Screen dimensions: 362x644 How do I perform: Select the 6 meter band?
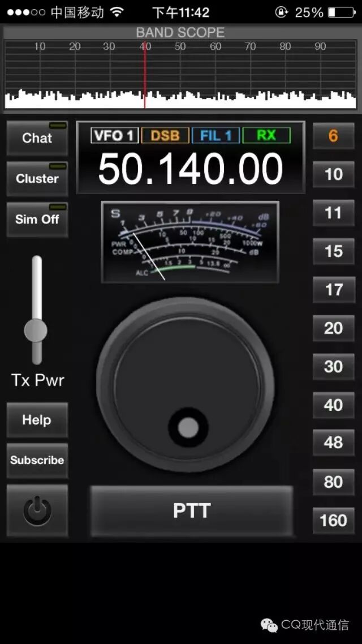click(x=333, y=136)
